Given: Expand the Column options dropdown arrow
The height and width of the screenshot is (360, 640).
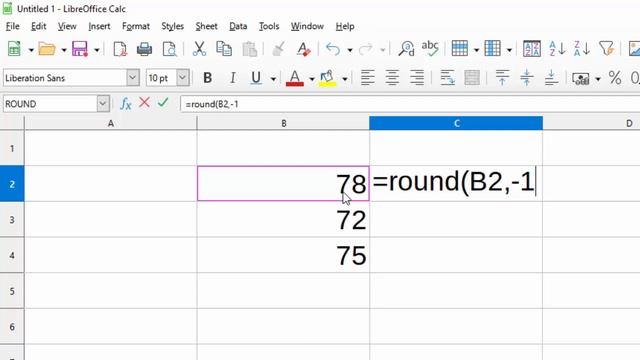Looking at the screenshot, I should click(x=509, y=50).
